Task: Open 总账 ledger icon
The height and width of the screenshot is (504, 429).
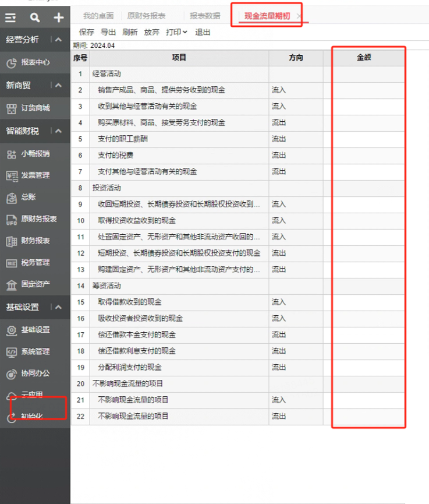Action: (x=12, y=198)
